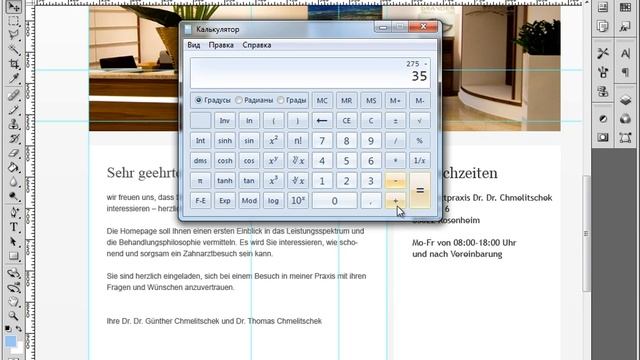640x360 pixels.
Task: Select the Move tool in Photoshop toolbar
Action: pos(13,7)
